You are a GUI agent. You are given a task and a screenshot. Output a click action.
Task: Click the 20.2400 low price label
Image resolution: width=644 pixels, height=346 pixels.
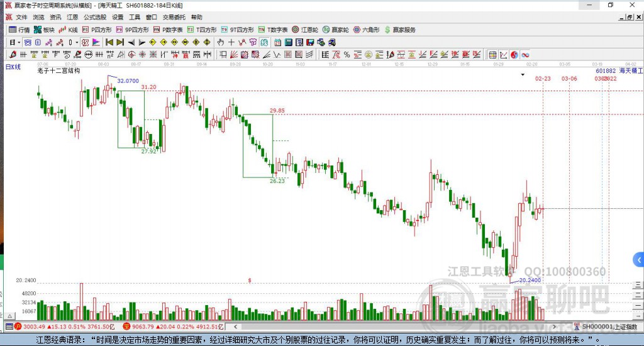click(x=530, y=280)
